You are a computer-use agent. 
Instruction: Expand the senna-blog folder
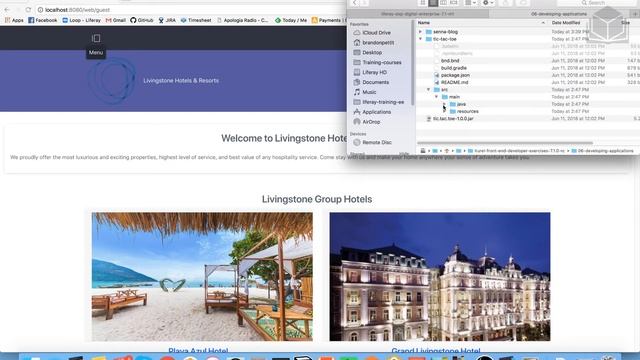(x=420, y=32)
